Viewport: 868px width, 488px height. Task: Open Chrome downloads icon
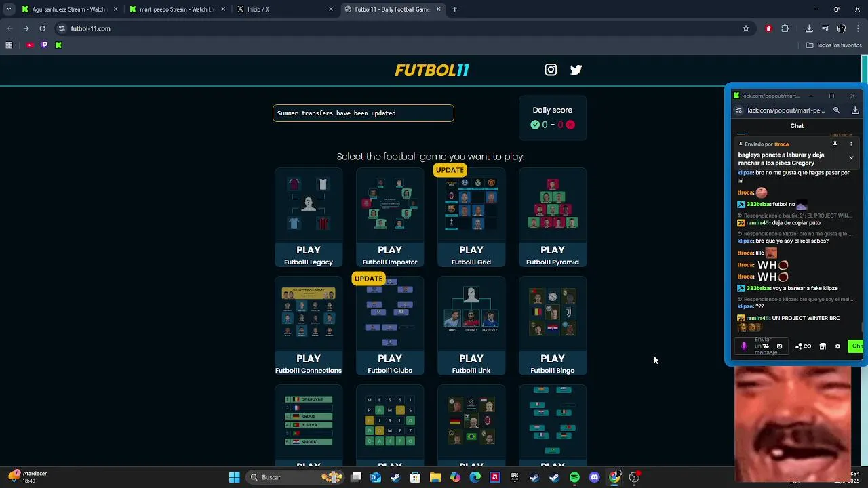click(x=809, y=28)
